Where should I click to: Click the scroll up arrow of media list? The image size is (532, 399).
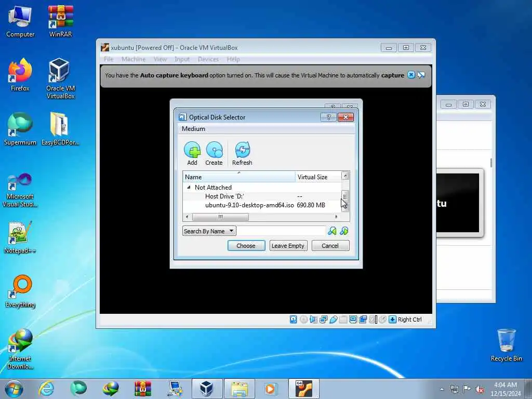pos(345,176)
